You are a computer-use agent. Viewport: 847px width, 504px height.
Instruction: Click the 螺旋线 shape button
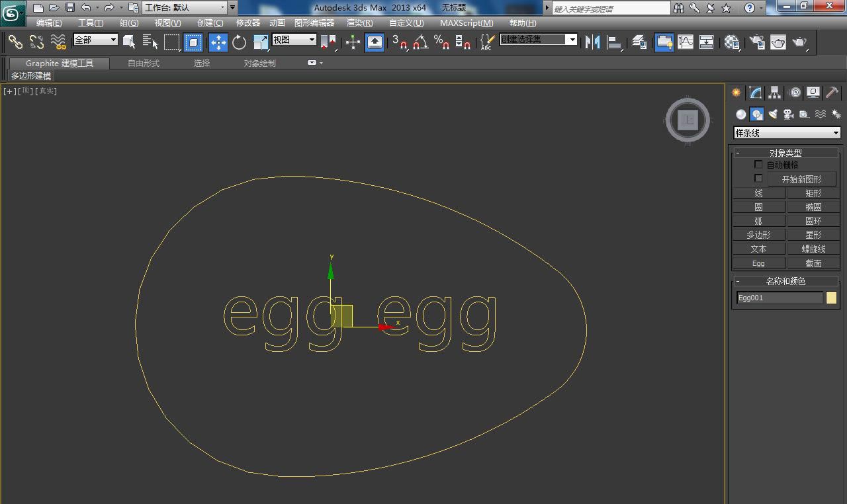pos(813,249)
